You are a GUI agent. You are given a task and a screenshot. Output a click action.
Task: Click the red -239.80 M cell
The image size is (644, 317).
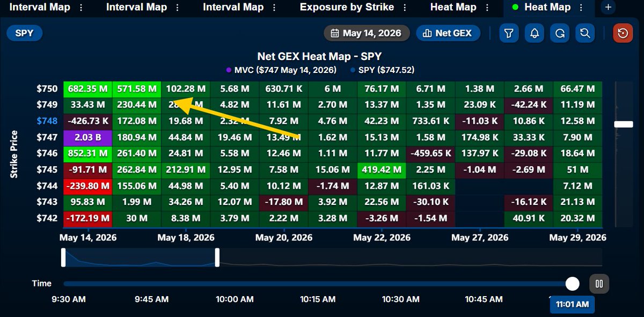[x=87, y=186]
